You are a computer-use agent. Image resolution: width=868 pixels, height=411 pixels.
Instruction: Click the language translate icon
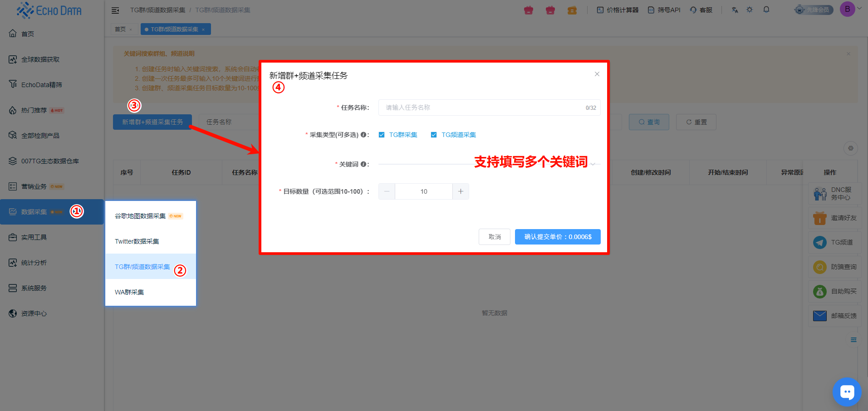(735, 10)
